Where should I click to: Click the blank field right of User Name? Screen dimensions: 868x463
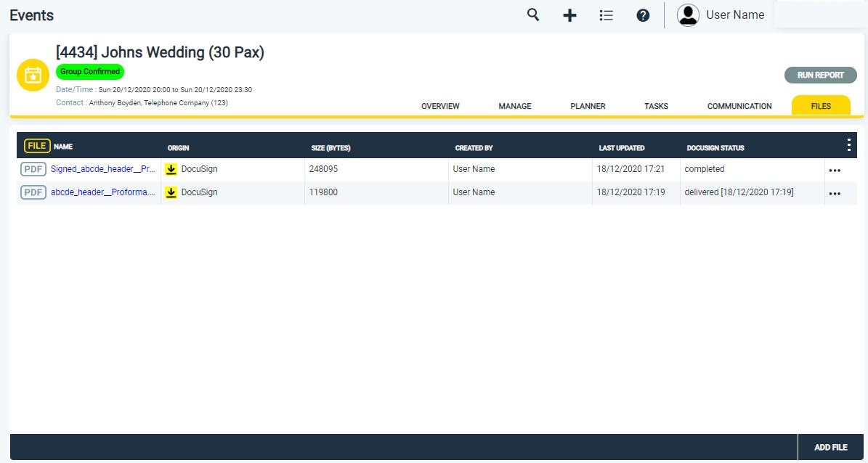coord(819,15)
